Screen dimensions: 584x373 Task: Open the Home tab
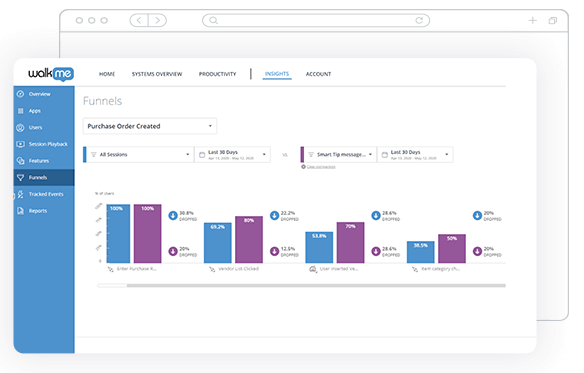point(107,74)
